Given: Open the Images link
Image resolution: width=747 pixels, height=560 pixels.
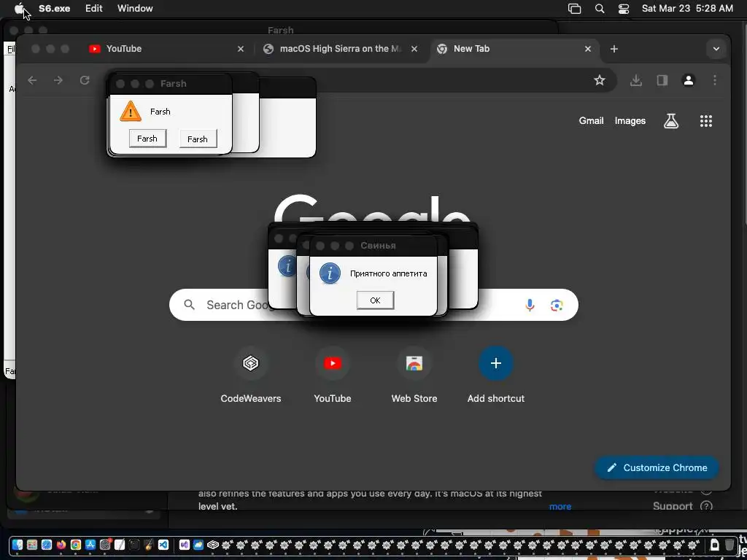Looking at the screenshot, I should pos(630,121).
